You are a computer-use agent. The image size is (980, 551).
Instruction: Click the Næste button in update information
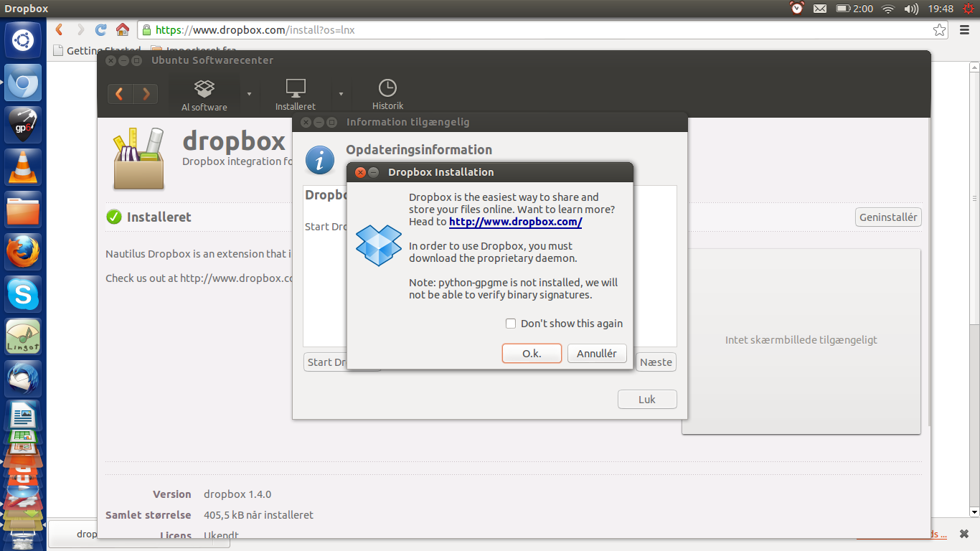656,362
